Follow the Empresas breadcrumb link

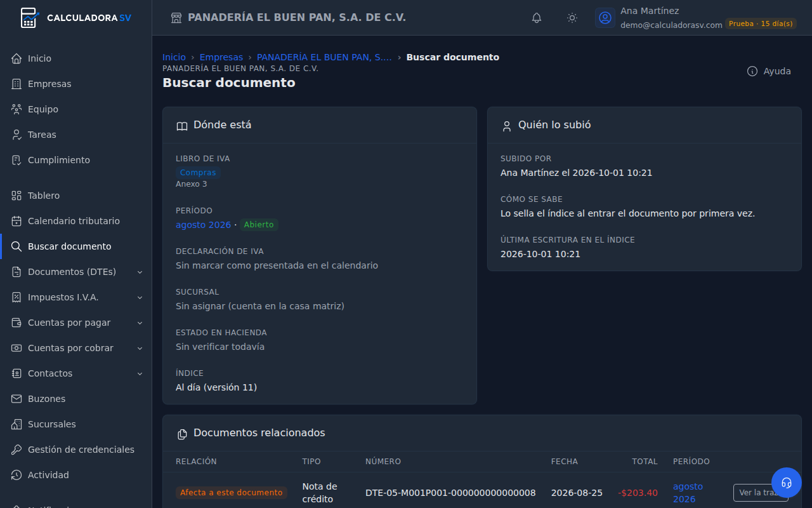point(221,57)
